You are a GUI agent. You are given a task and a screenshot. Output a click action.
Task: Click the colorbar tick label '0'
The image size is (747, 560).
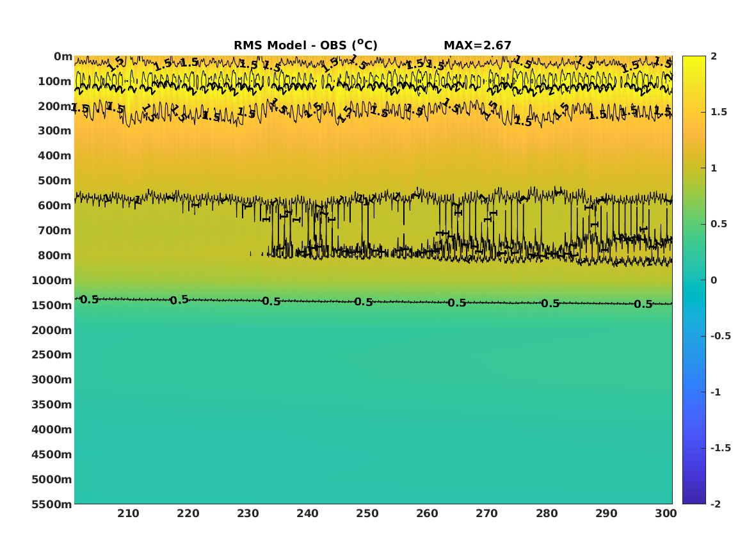[x=714, y=280]
